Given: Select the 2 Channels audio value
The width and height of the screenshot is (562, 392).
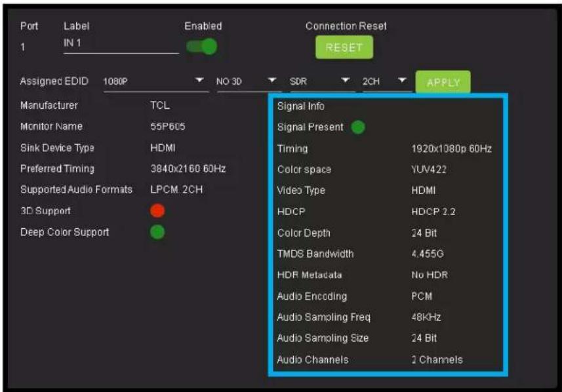Looking at the screenshot, I should [x=437, y=359].
